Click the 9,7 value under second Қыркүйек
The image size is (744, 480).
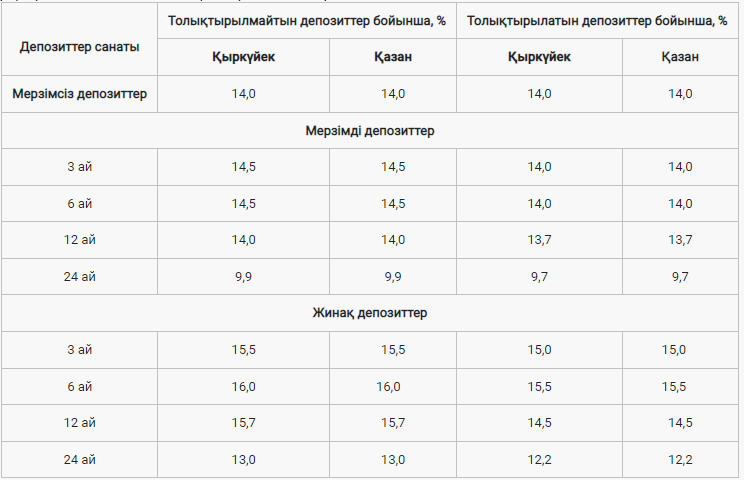[x=539, y=277]
